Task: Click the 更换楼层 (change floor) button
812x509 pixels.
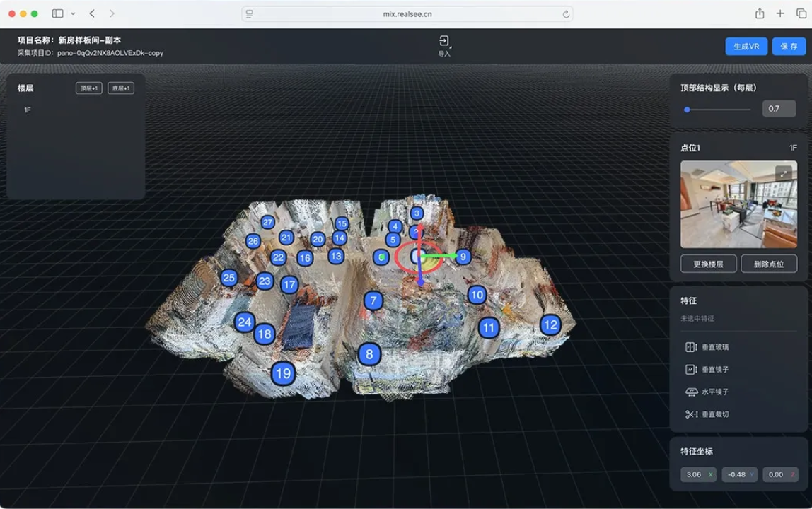Action: [x=709, y=264]
